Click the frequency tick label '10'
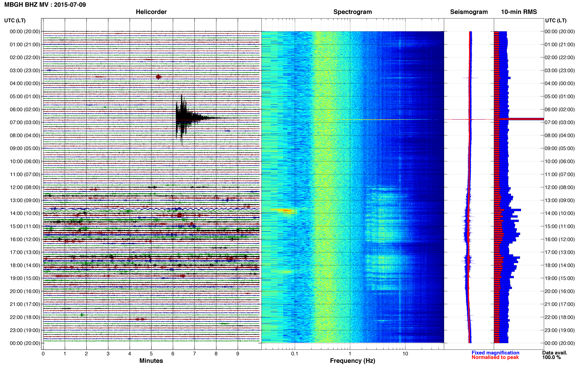 click(x=405, y=354)
